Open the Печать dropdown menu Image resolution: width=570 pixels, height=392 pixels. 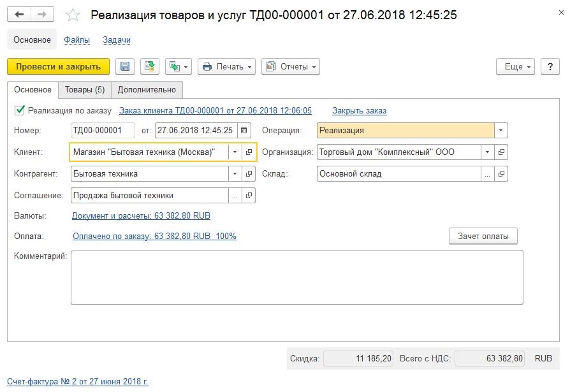point(226,66)
